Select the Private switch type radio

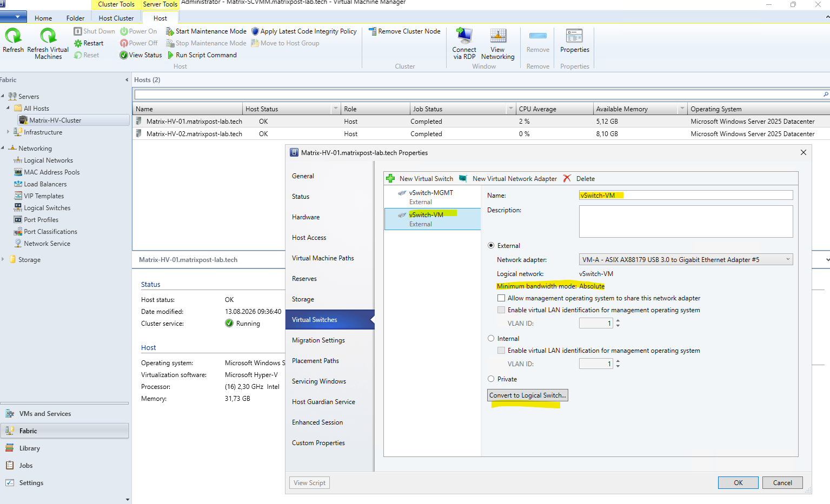491,379
